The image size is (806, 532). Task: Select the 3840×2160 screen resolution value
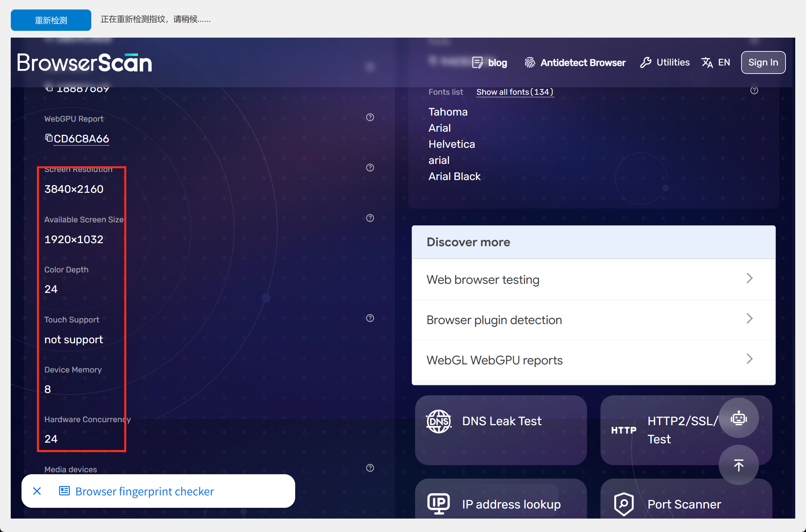74,189
